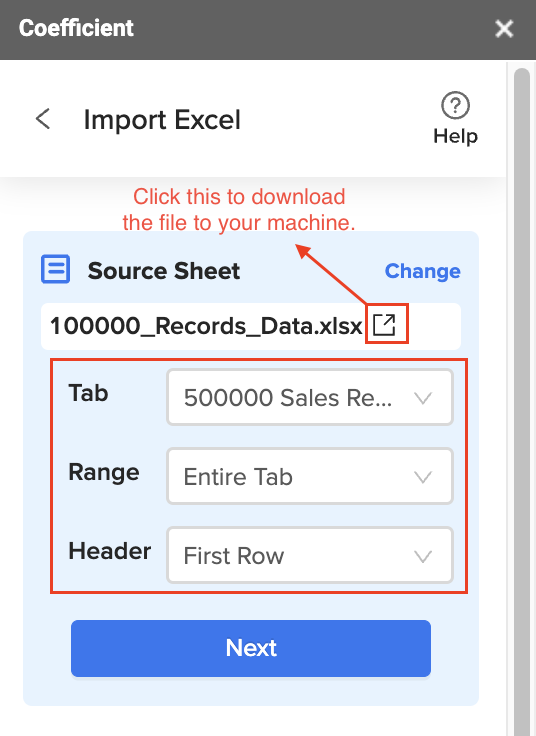Open the external link icon beside filename
The image size is (536, 736).
click(x=384, y=324)
